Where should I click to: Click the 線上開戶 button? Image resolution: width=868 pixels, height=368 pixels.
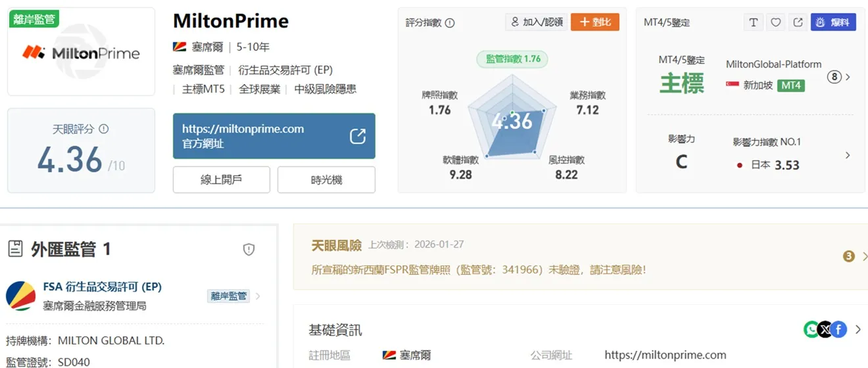[x=221, y=179]
